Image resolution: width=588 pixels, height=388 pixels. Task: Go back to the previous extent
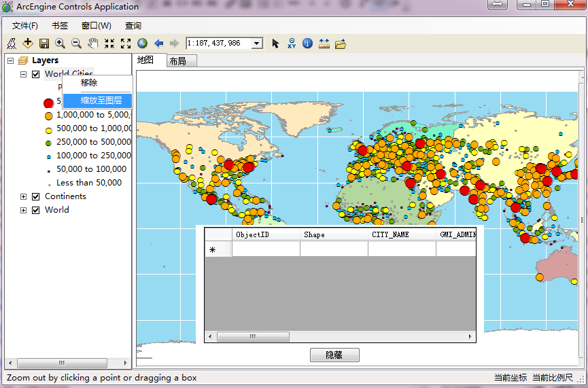tap(158, 43)
